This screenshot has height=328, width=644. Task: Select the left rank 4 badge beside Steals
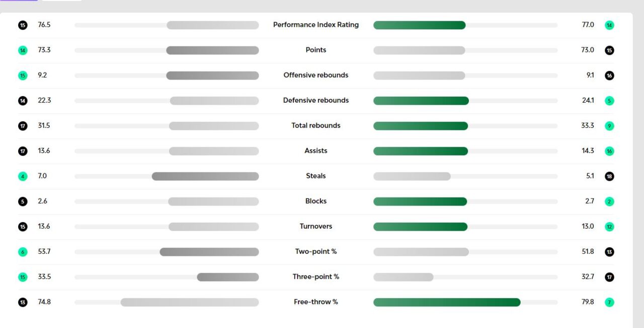click(x=23, y=176)
